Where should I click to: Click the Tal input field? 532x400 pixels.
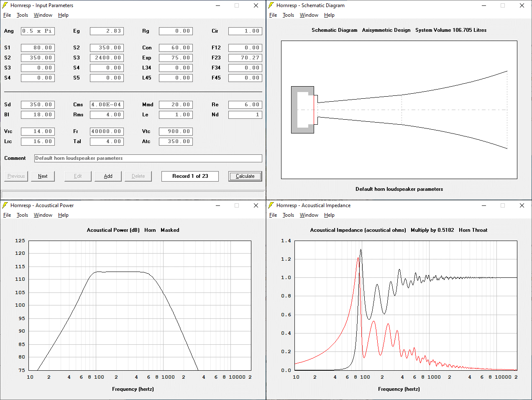pyautogui.click(x=107, y=141)
